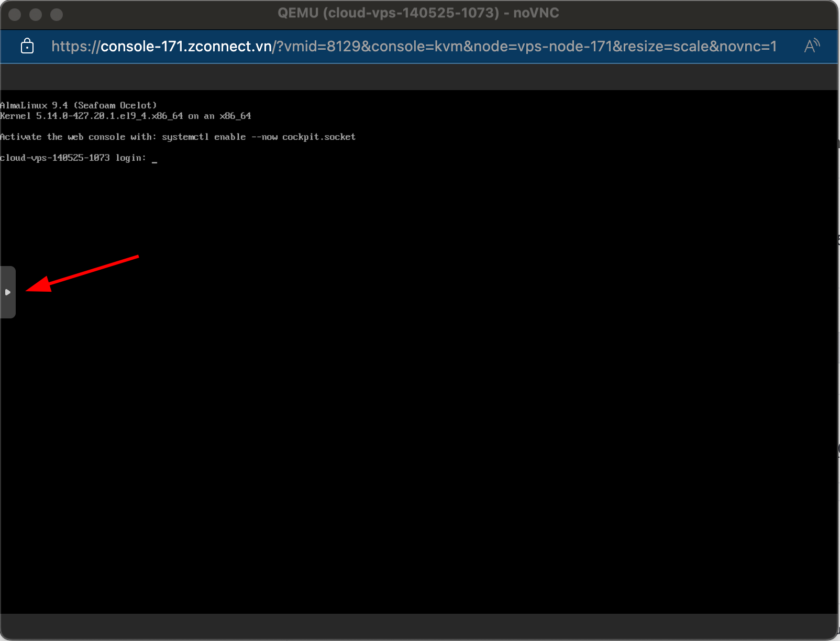
Task: Zoom the window with third title button
Action: [x=57, y=14]
